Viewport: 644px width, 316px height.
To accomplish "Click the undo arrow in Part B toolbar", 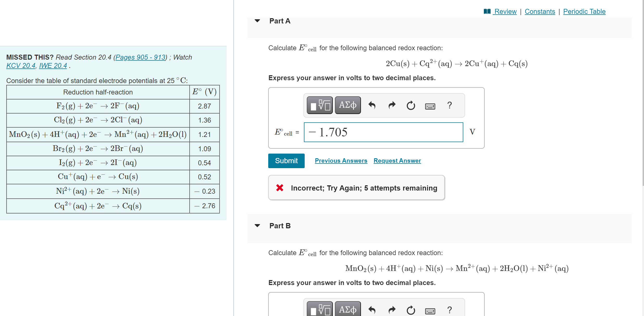I will click(372, 310).
